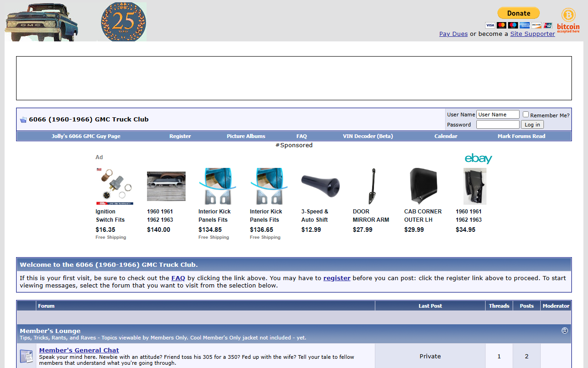Click the PayPal Donate button
Viewport: 588px width, 368px height.
519,13
